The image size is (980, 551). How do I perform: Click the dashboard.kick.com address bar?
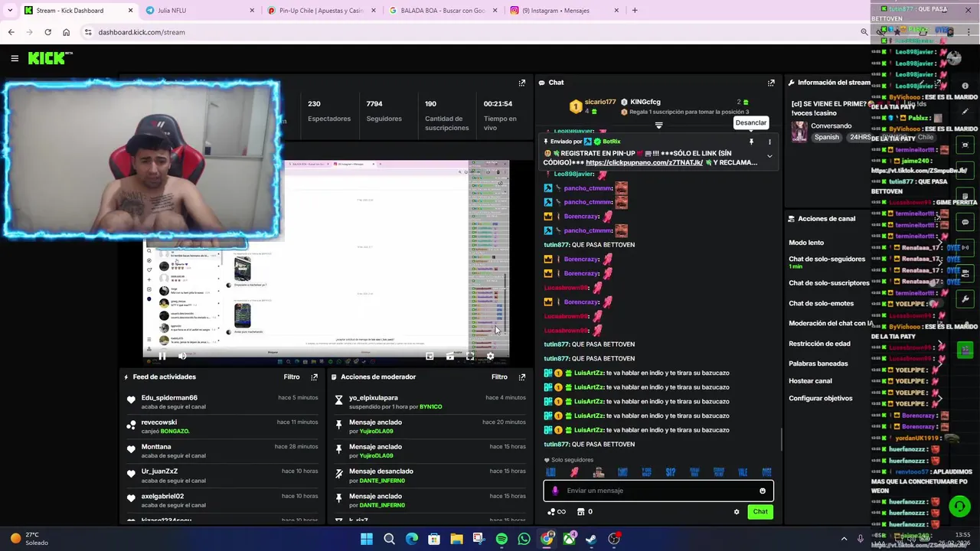point(475,32)
